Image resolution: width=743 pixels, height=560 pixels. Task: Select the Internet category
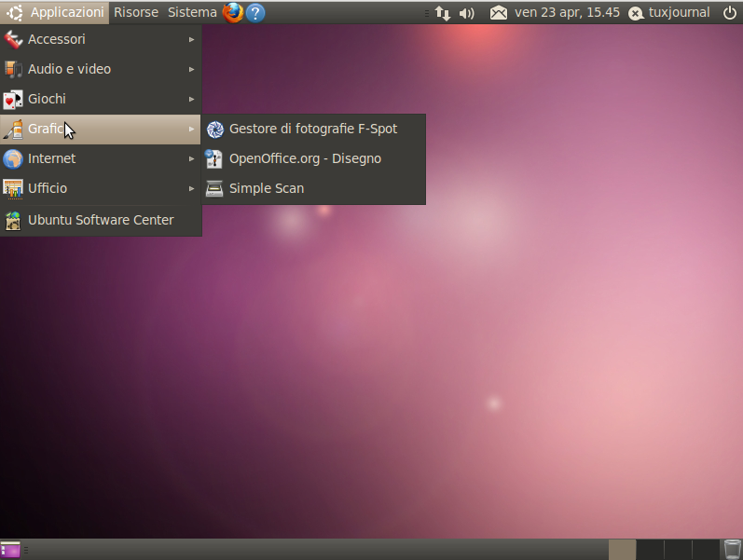pyautogui.click(x=101, y=158)
